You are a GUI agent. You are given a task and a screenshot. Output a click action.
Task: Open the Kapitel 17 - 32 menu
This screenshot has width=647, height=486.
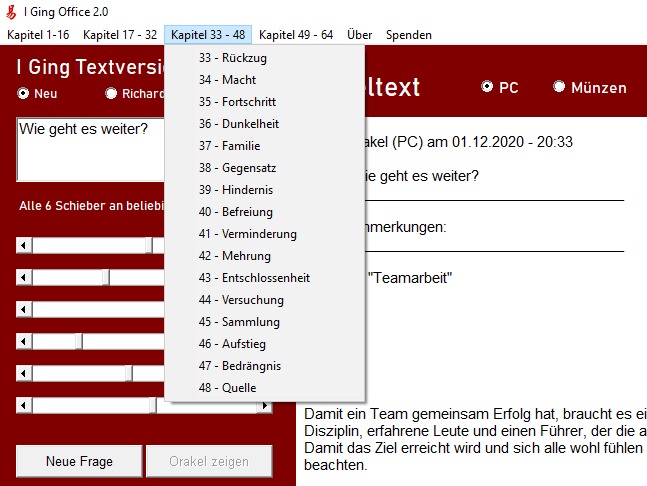tap(120, 35)
